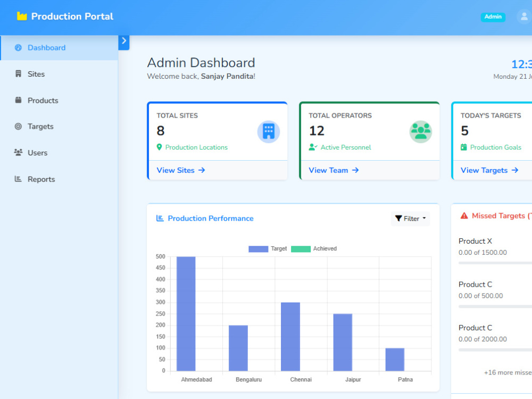Click the Active Personnel label

[x=346, y=147]
